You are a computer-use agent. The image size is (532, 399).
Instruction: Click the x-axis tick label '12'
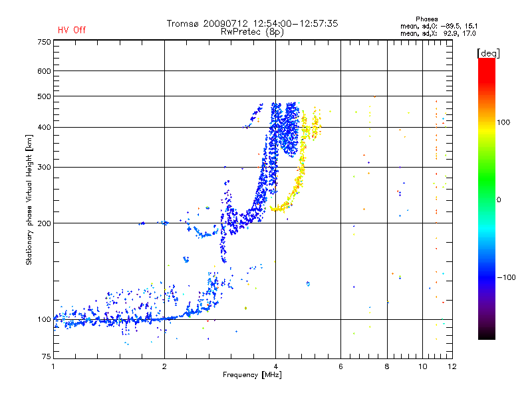452,366
